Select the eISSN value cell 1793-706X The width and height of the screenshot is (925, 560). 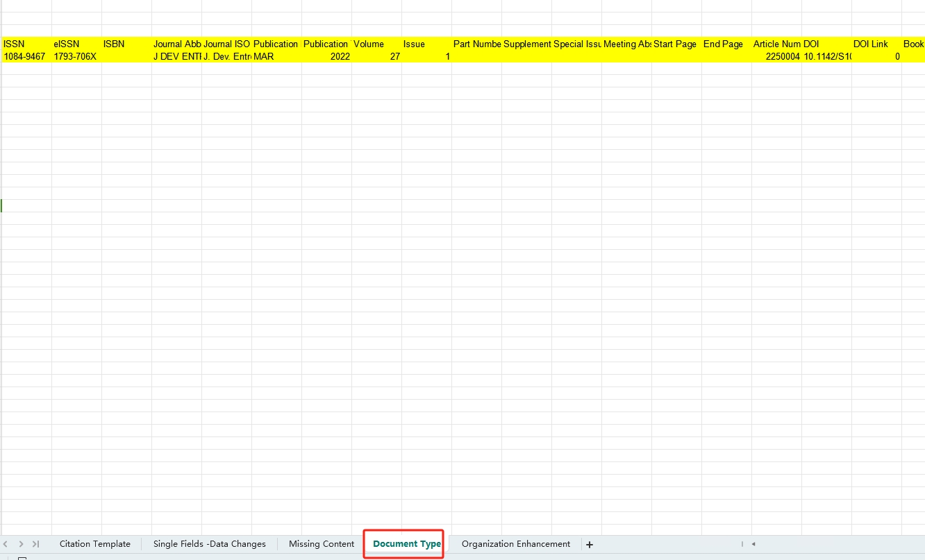76,56
